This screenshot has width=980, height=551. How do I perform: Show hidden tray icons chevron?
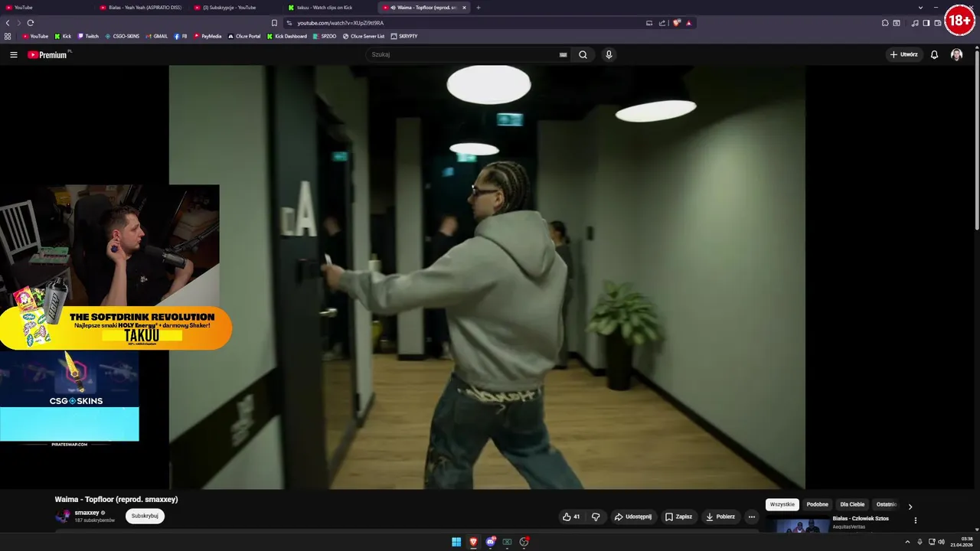pyautogui.click(x=908, y=542)
